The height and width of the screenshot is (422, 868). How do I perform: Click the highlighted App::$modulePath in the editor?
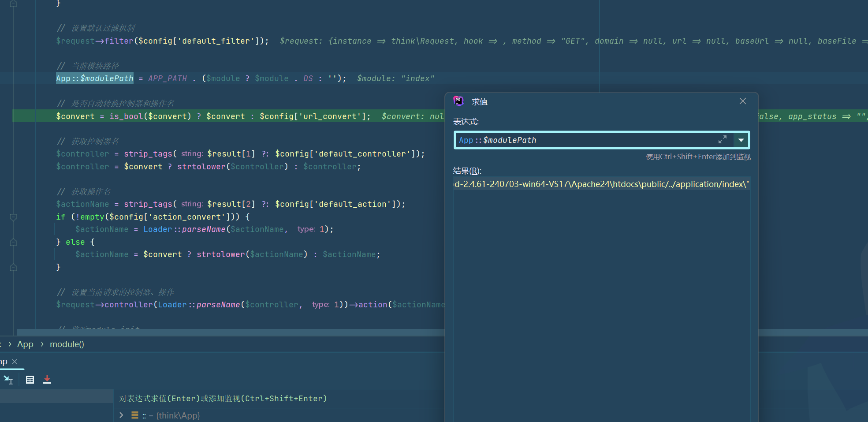(94, 78)
